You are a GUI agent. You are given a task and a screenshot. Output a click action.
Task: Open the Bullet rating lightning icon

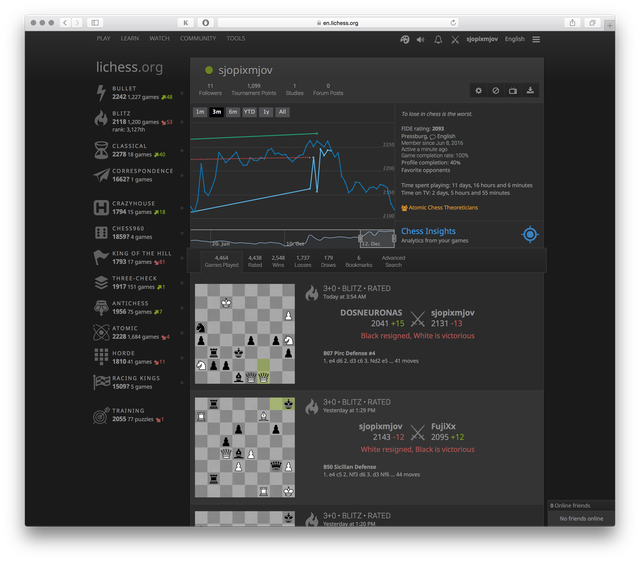[x=101, y=93]
